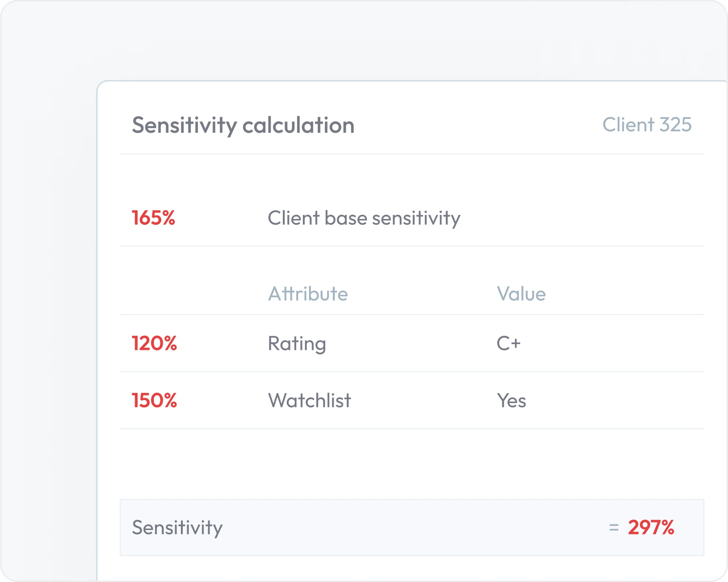728x582 pixels.
Task: Click the Value column header
Action: (x=521, y=294)
